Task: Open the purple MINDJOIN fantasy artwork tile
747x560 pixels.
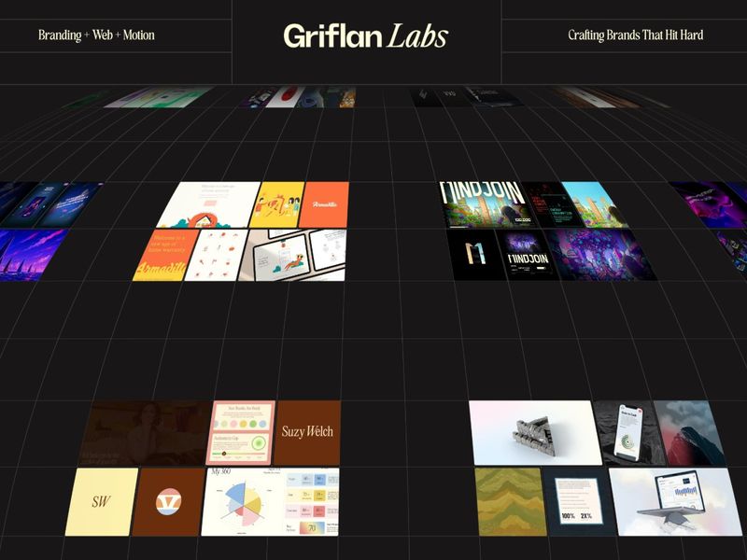Action: 601,255
